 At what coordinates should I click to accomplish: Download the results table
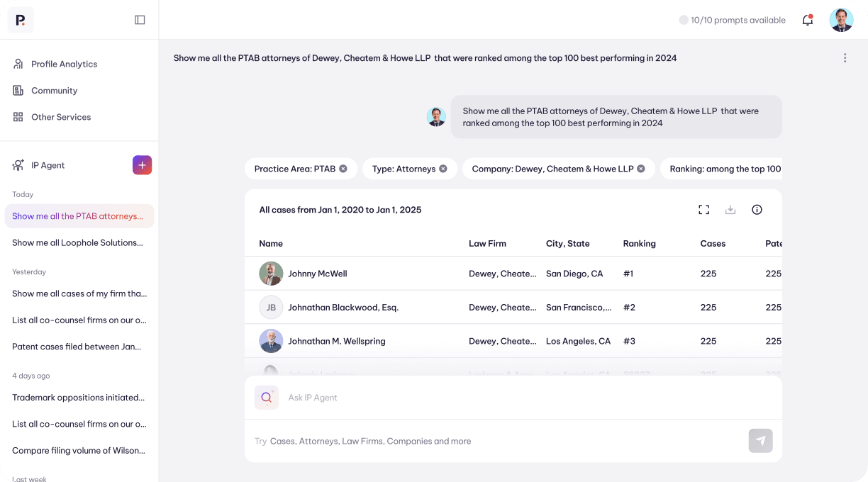point(730,210)
